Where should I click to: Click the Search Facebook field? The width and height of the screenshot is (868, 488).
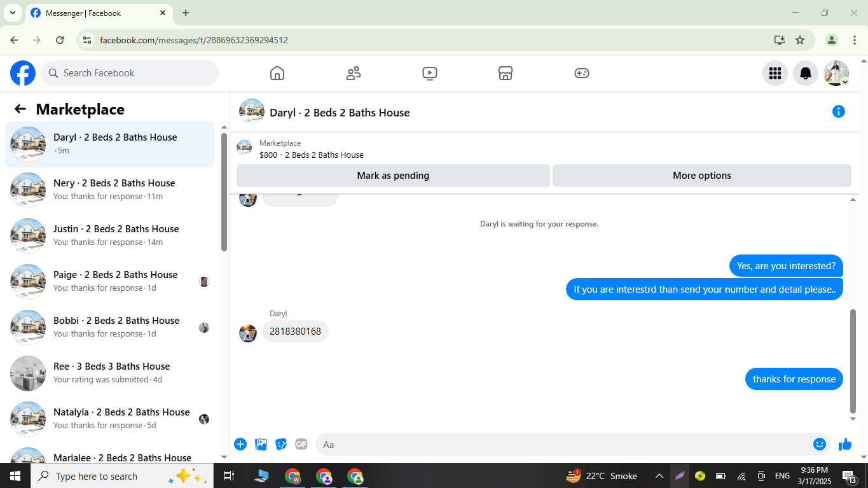pos(130,73)
